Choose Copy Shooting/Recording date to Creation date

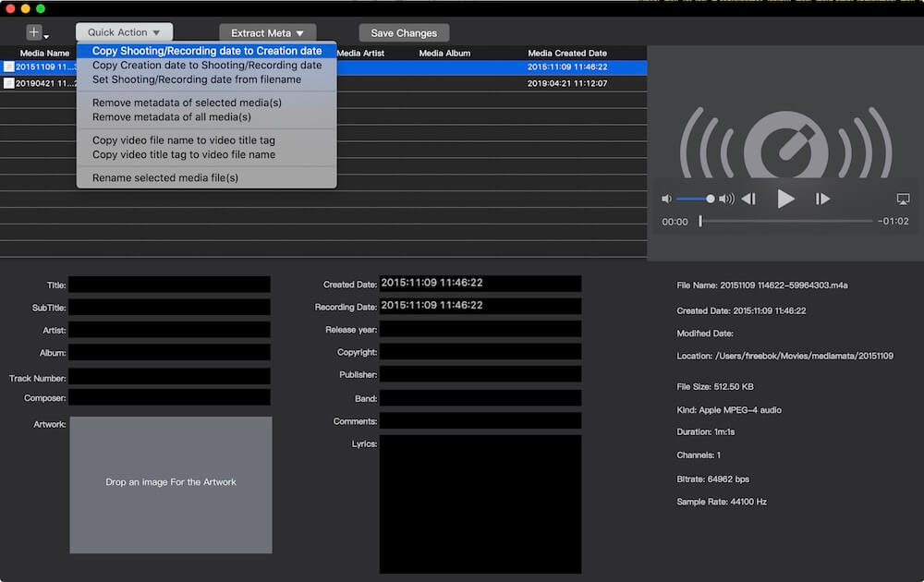point(207,51)
